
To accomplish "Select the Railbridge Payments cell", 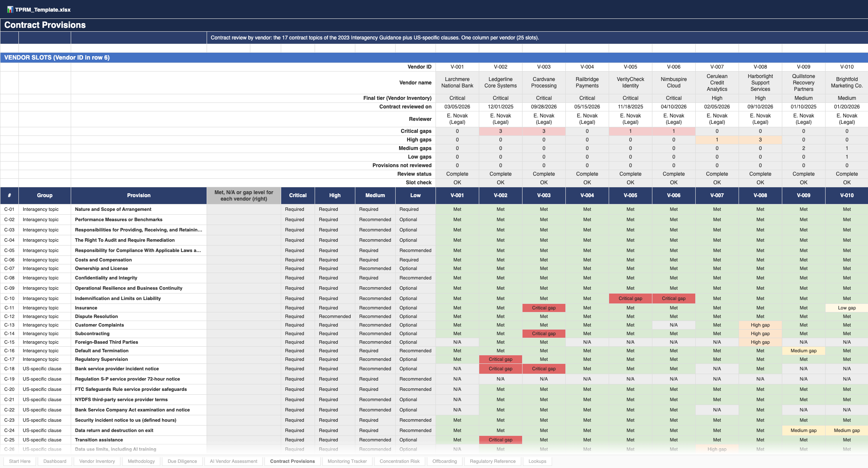I will pos(587,83).
